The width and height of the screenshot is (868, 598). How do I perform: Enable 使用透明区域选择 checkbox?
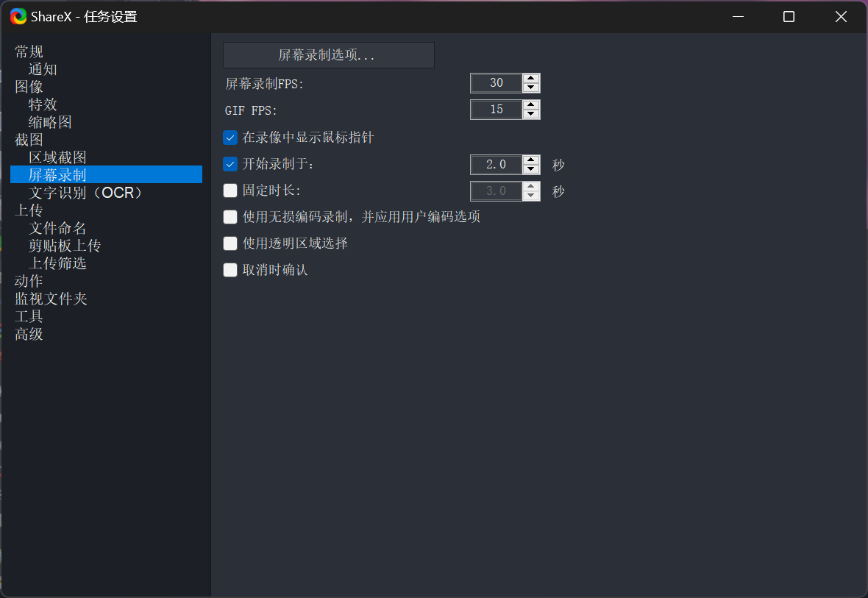[230, 243]
